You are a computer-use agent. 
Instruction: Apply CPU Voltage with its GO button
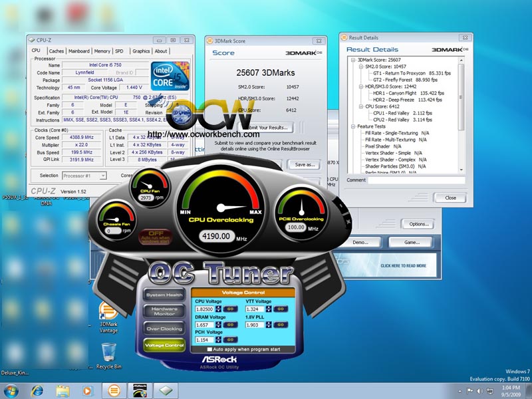pyautogui.click(x=230, y=309)
